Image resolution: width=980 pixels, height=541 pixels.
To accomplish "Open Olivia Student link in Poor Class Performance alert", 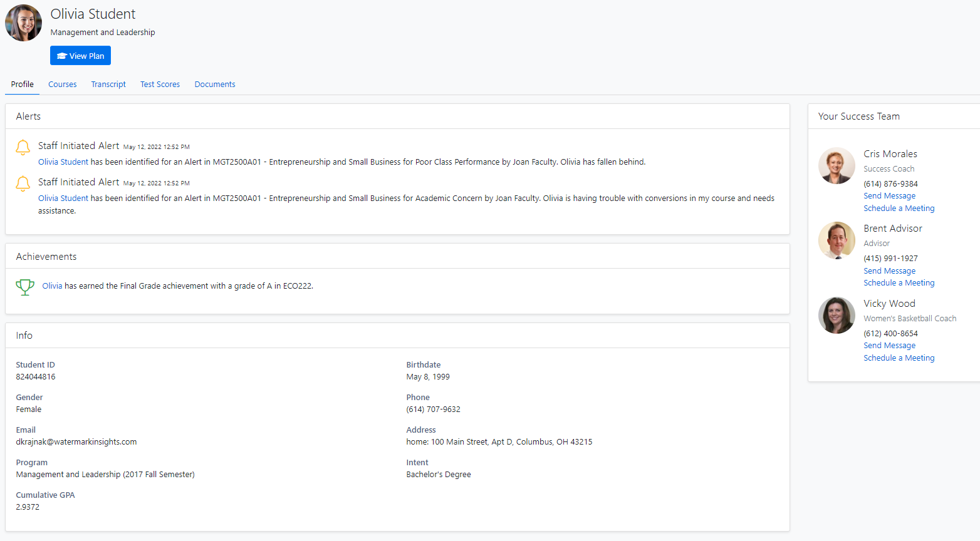I will pos(63,162).
